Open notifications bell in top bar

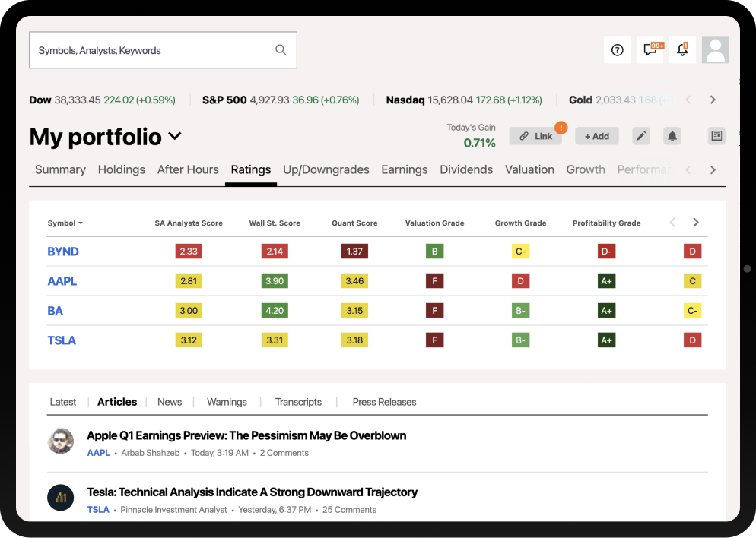pyautogui.click(x=682, y=50)
